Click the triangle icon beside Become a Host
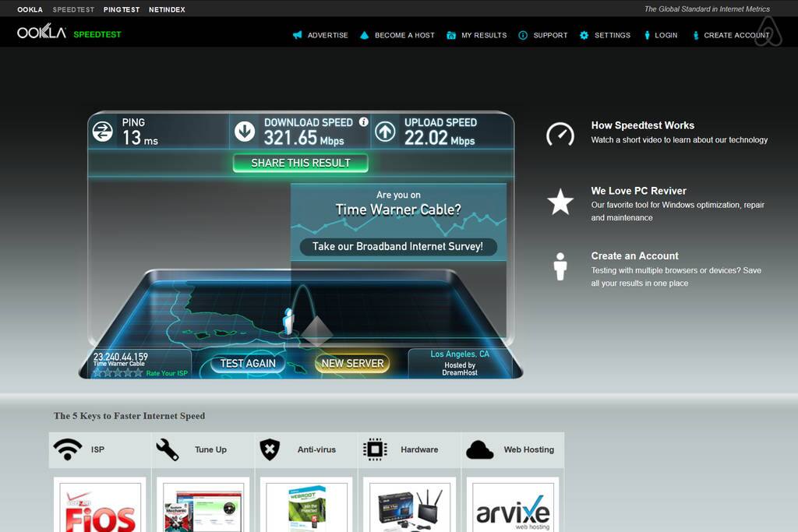Screen dimensions: 798x532 coord(364,35)
